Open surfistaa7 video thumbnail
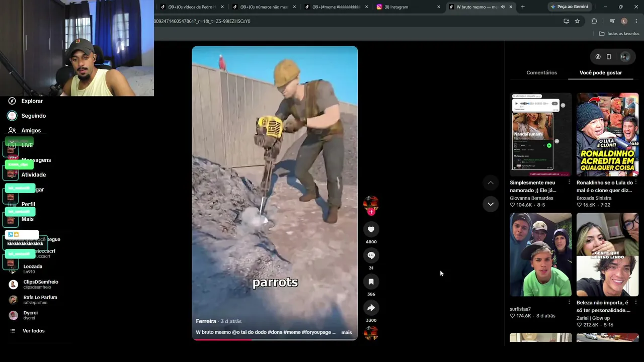The height and width of the screenshot is (362, 644). 541,254
